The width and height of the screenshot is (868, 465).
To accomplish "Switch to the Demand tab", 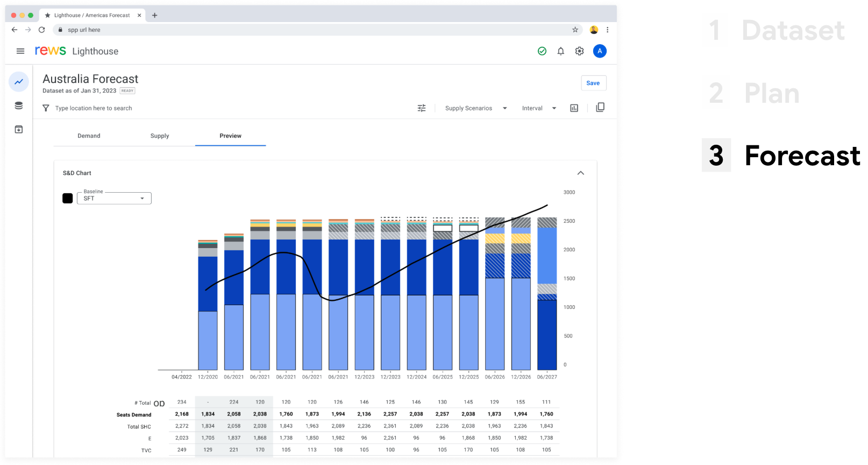I will (89, 136).
